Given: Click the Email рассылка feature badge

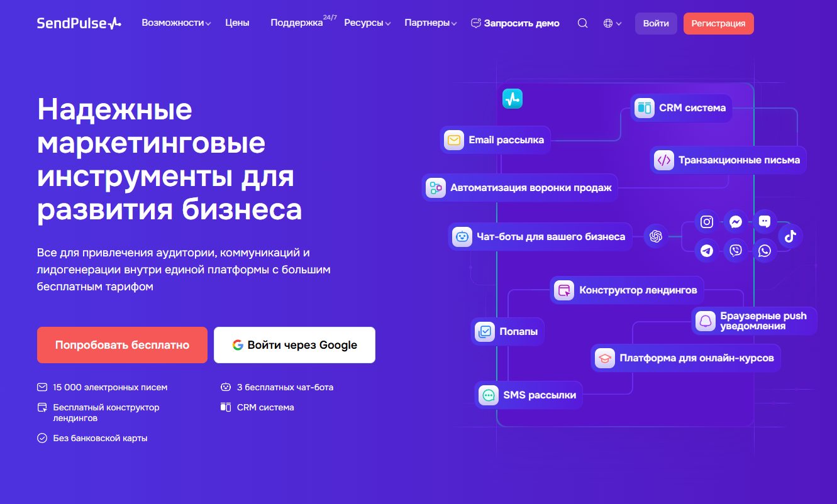Looking at the screenshot, I should (x=495, y=140).
